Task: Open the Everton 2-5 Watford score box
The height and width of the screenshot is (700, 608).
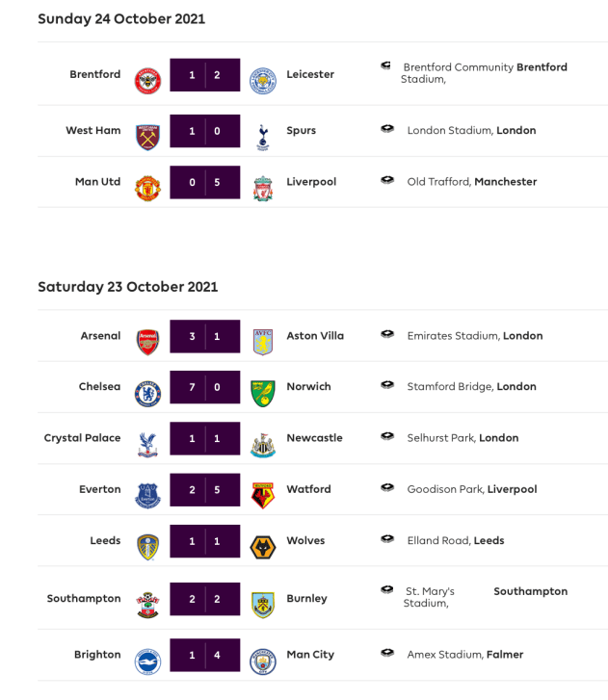Action: click(x=205, y=490)
